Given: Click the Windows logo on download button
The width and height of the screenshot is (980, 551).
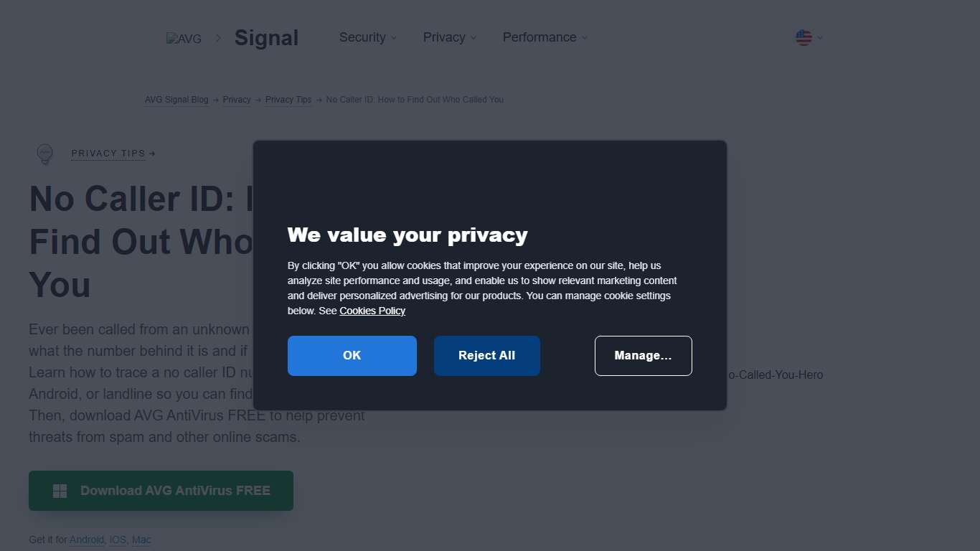Looking at the screenshot, I should 60,491.
